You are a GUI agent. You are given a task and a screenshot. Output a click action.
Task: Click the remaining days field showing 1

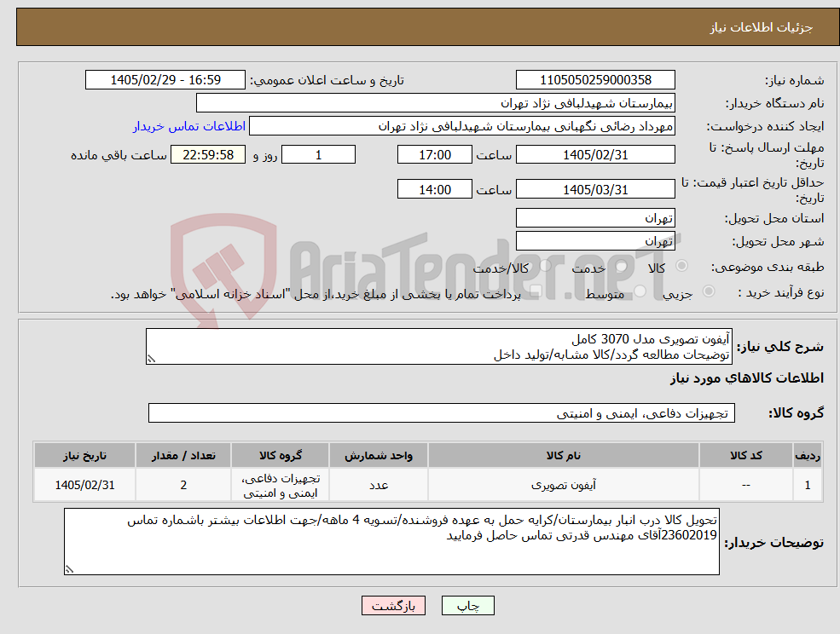click(x=318, y=155)
